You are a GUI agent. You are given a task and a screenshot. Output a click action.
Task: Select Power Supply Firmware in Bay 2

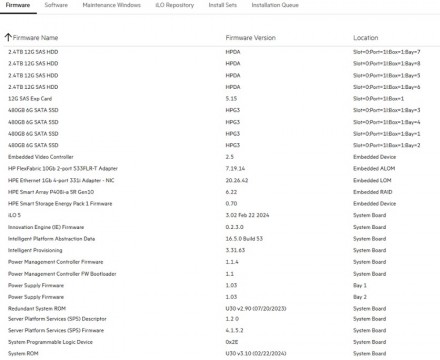pos(220,297)
